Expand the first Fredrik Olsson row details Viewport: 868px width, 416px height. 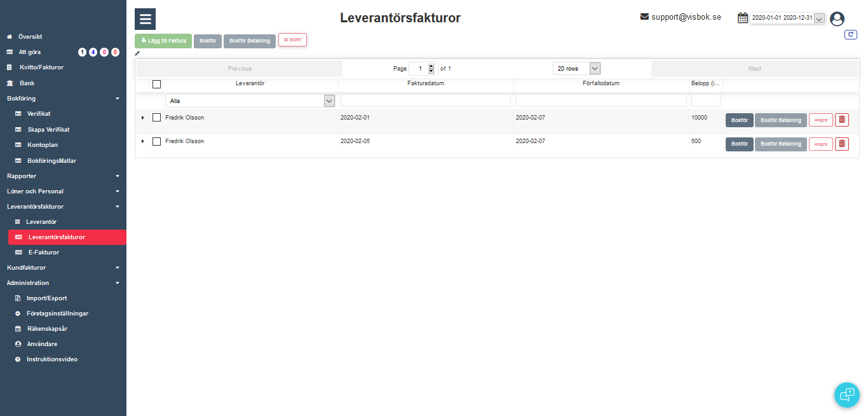tap(142, 118)
